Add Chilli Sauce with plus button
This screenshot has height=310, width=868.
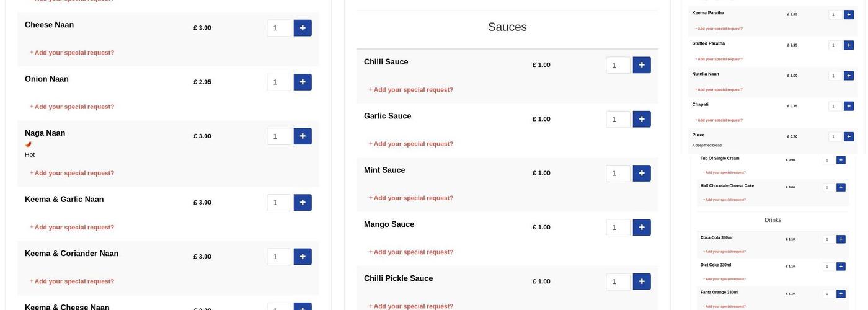(642, 65)
